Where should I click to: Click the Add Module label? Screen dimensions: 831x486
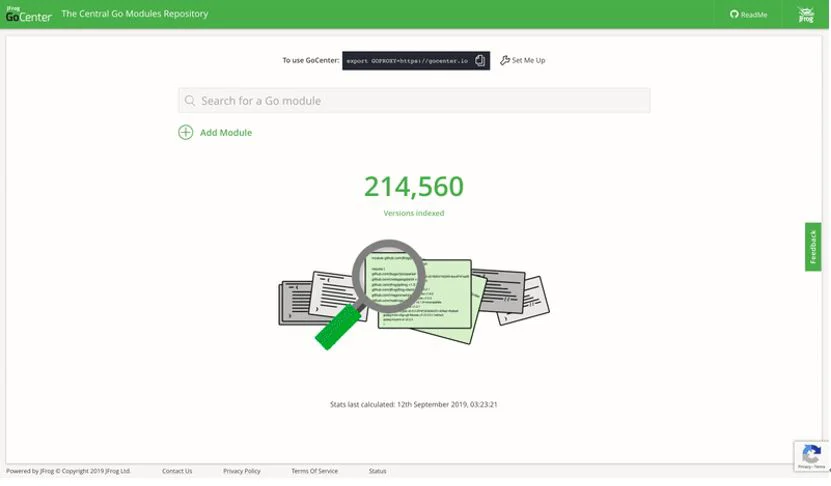pyautogui.click(x=226, y=132)
